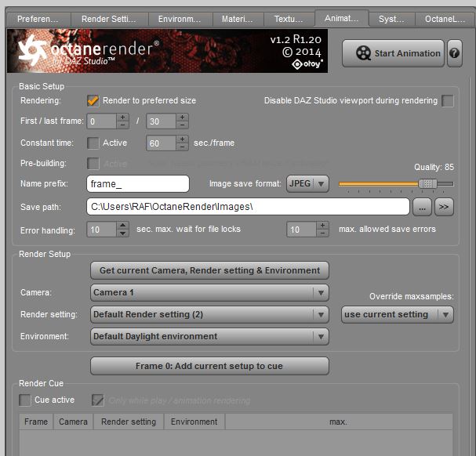Select the Animation tab
The height and width of the screenshot is (456, 476).
tap(342, 18)
